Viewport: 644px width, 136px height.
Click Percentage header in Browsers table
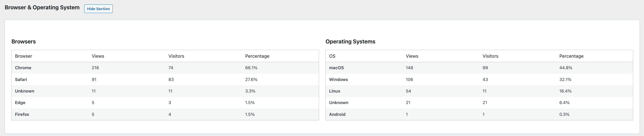point(257,56)
